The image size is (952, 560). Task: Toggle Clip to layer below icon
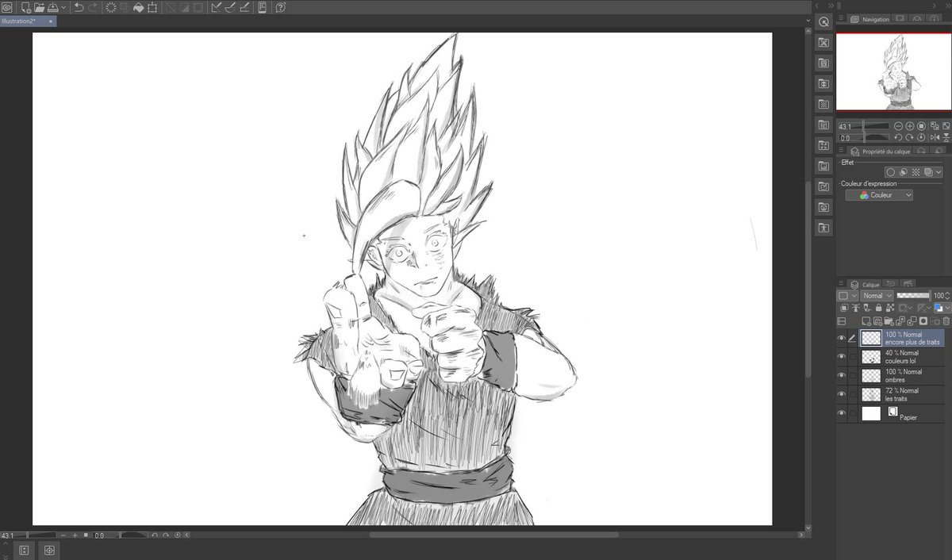point(844,309)
